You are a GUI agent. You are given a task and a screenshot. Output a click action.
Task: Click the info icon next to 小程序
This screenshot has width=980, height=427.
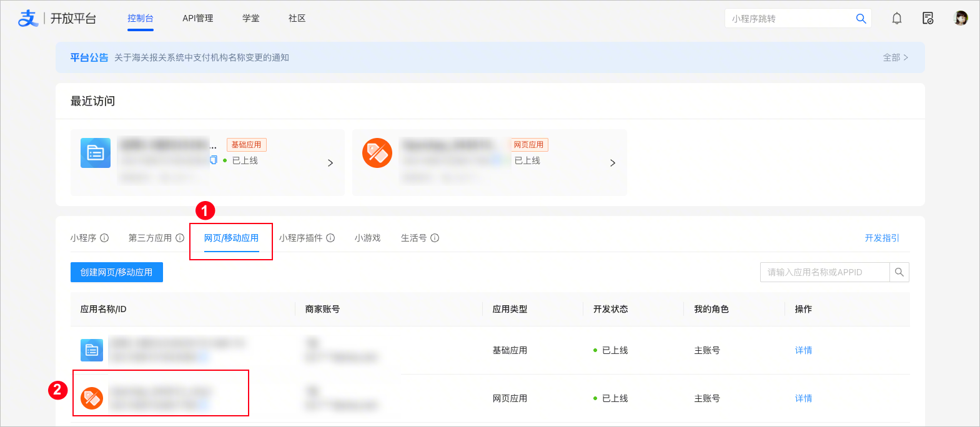(x=104, y=238)
